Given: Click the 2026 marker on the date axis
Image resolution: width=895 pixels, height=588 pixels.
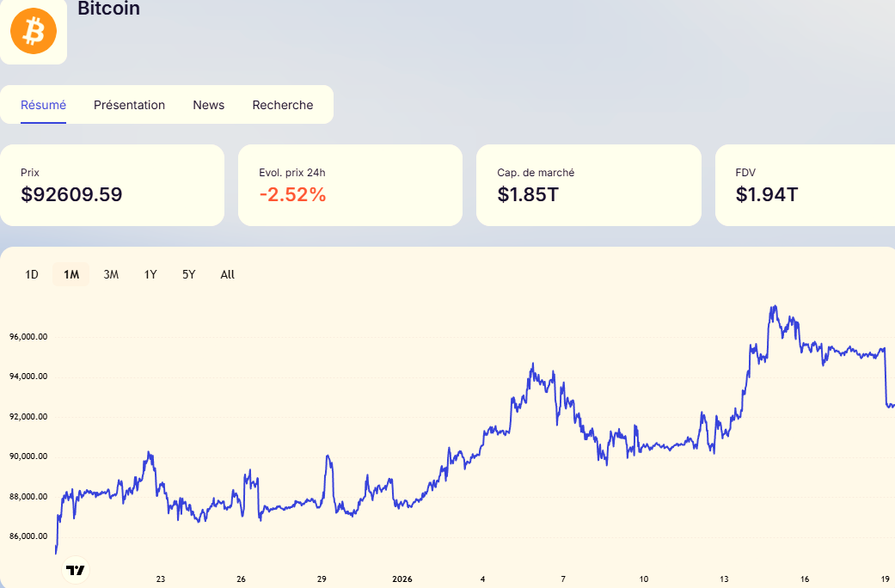Looking at the screenshot, I should click(x=402, y=579).
